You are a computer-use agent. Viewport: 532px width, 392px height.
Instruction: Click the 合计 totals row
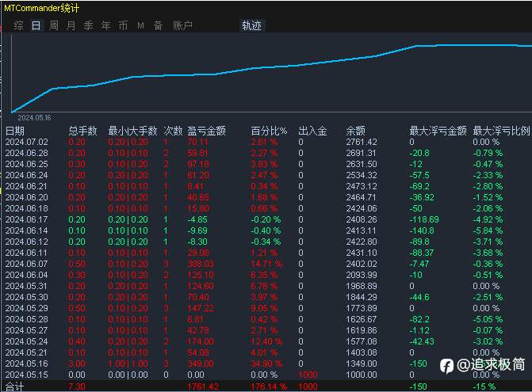266,386
